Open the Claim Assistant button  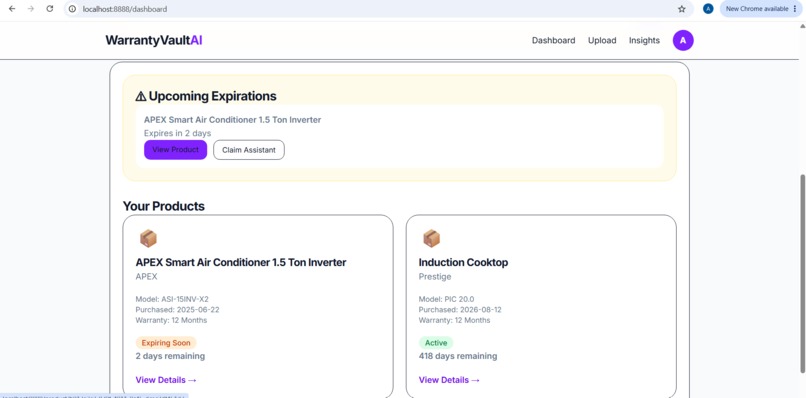[249, 150]
